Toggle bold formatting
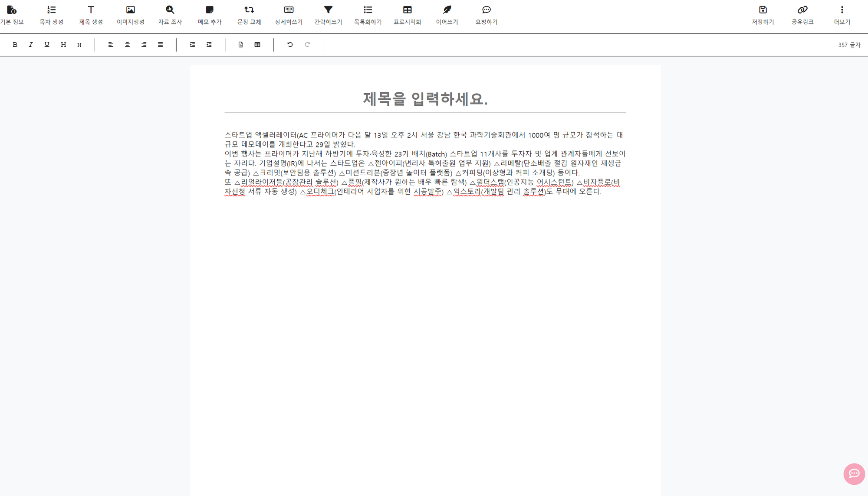 coord(15,45)
